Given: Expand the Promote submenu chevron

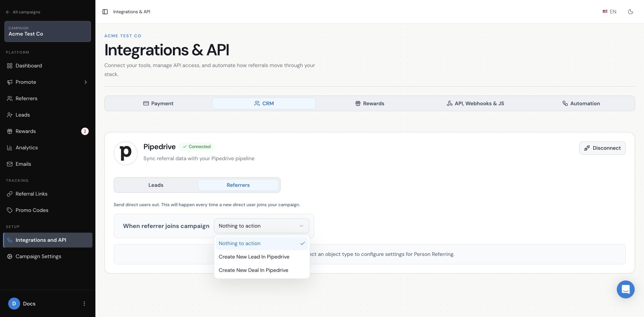Looking at the screenshot, I should (x=86, y=82).
